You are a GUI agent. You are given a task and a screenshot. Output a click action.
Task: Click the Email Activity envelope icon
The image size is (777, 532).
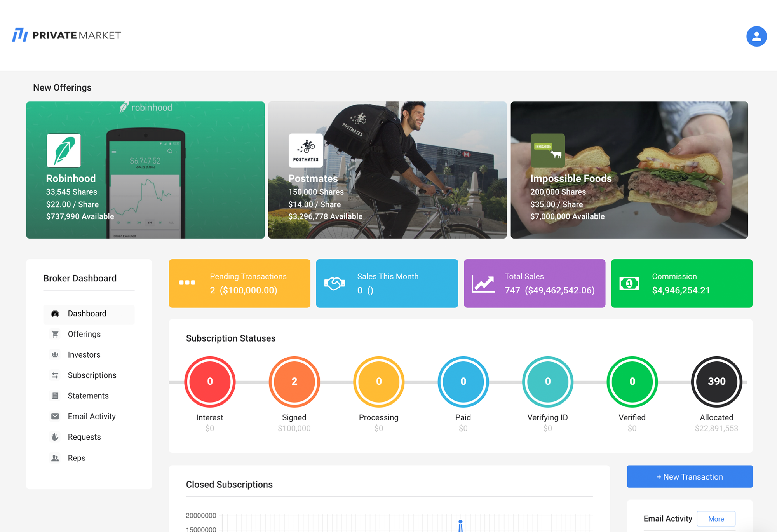55,417
